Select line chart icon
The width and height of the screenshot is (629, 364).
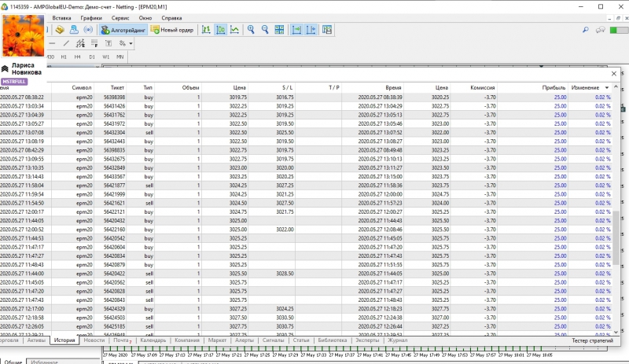234,30
